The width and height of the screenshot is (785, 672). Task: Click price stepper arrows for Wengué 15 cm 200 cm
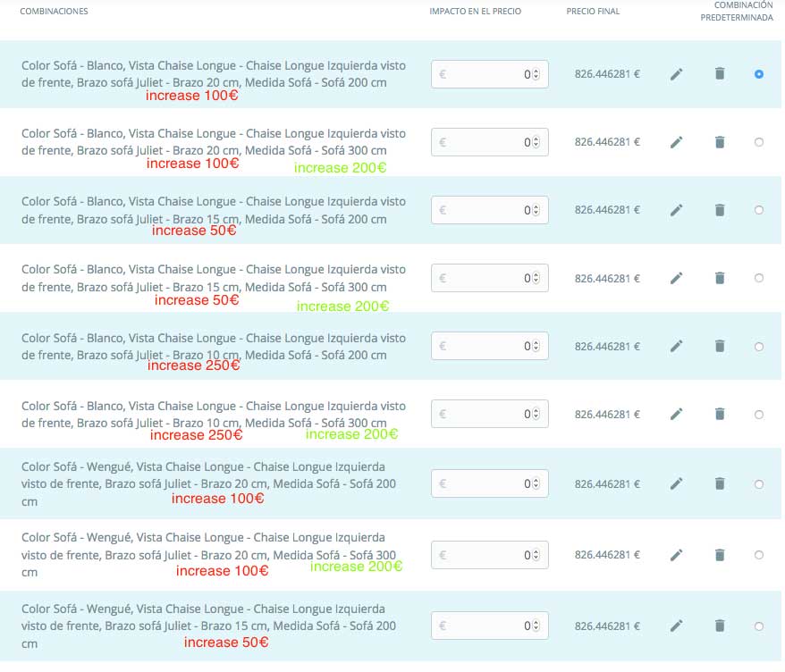point(536,626)
